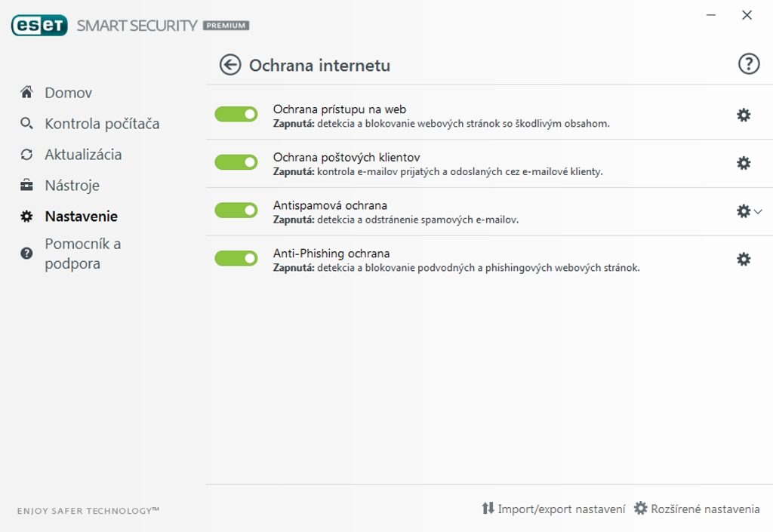Select the Nastavenie sidebar item
This screenshot has height=532, width=773.
click(x=81, y=217)
